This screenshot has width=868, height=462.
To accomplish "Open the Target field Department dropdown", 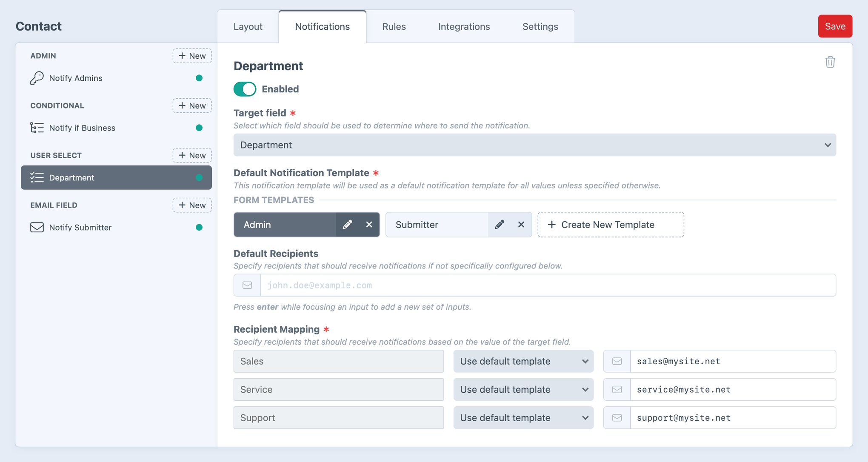I will 534,145.
